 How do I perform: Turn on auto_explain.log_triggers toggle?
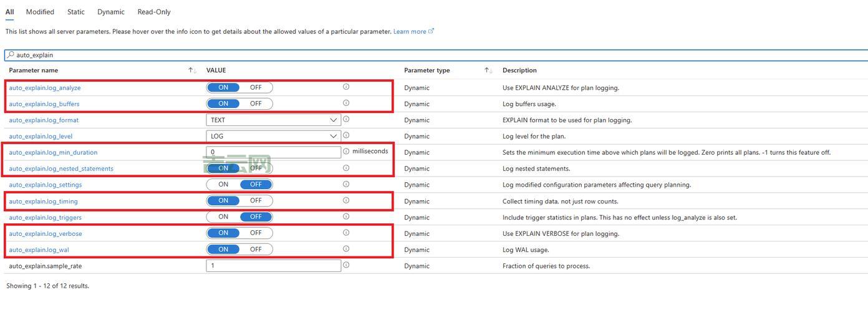coord(223,217)
